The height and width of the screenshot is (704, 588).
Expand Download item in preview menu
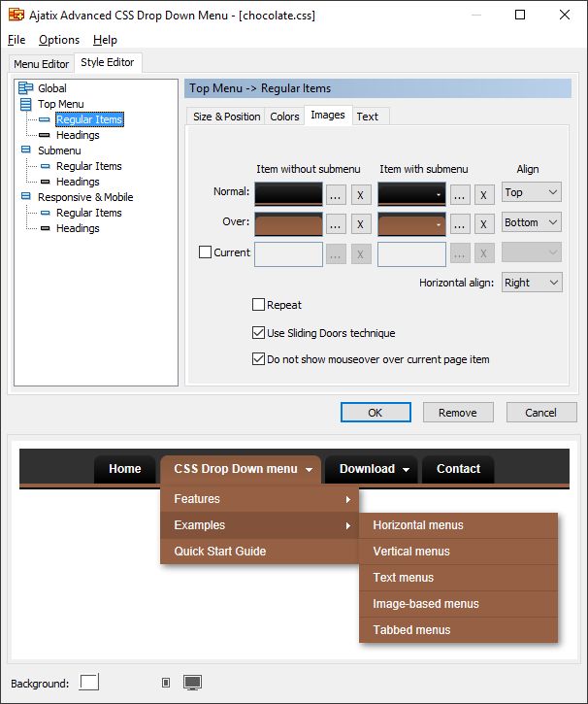372,470
